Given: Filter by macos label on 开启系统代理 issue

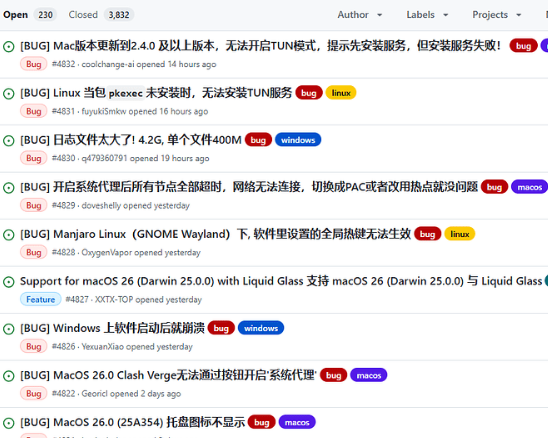Looking at the screenshot, I should [529, 187].
